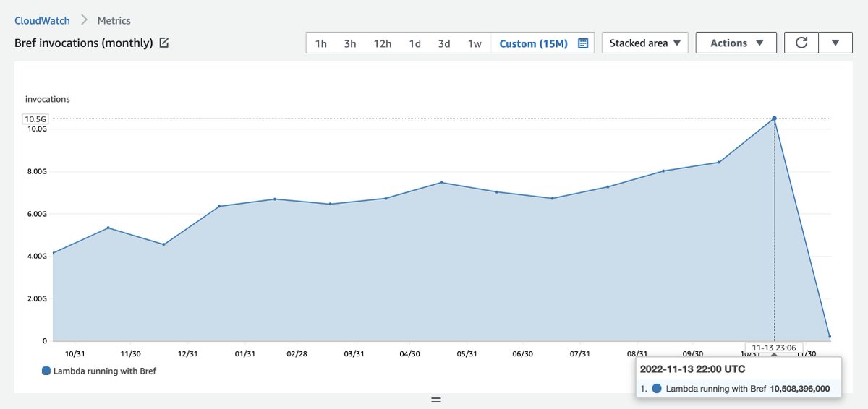Viewport: 868px width, 409px height.
Task: Grab the panel resize handle below graph
Action: click(x=435, y=400)
